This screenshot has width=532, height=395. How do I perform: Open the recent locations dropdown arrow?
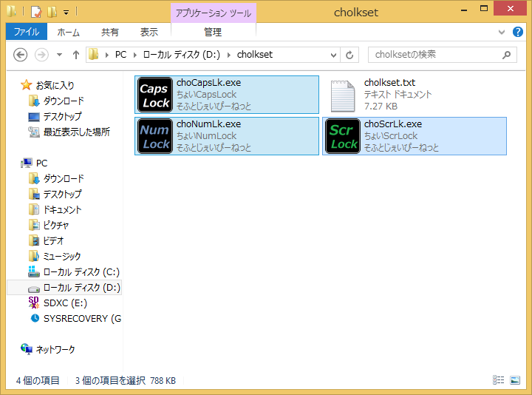point(59,55)
